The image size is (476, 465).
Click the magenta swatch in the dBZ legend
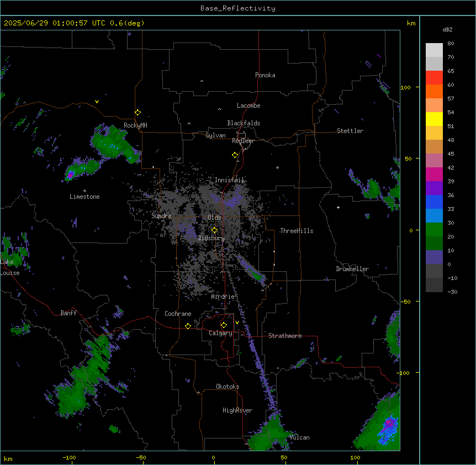[x=434, y=174]
